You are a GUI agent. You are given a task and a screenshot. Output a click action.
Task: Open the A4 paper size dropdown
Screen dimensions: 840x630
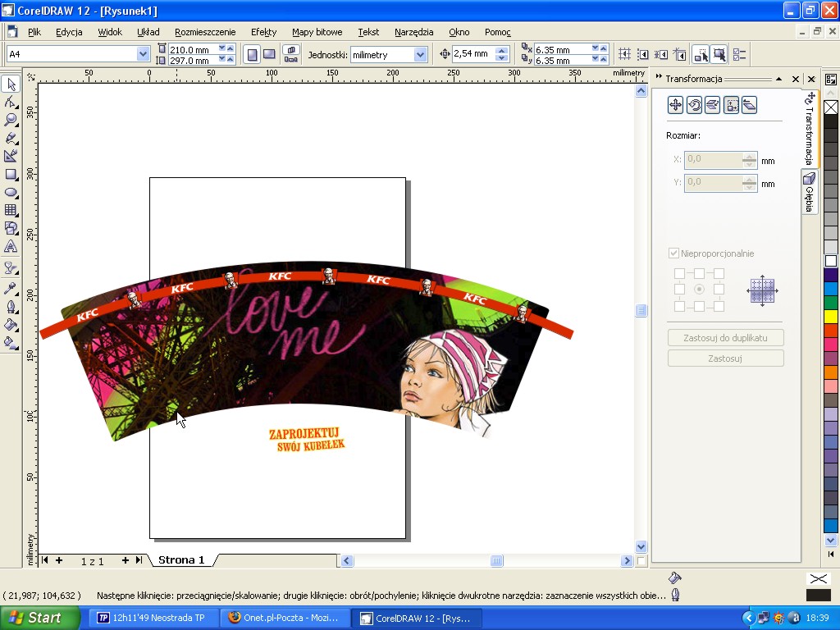click(x=143, y=54)
